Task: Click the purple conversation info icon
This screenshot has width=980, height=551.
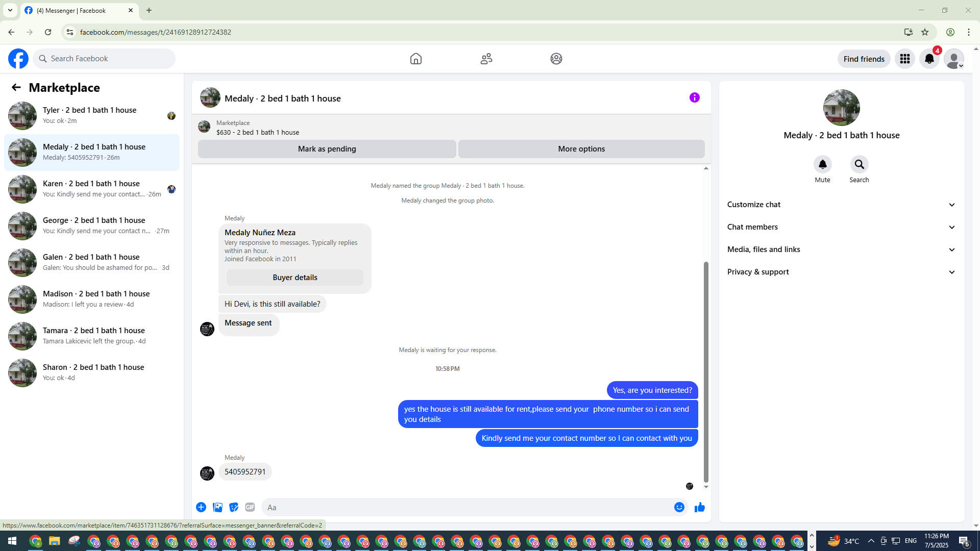Action: click(x=694, y=97)
